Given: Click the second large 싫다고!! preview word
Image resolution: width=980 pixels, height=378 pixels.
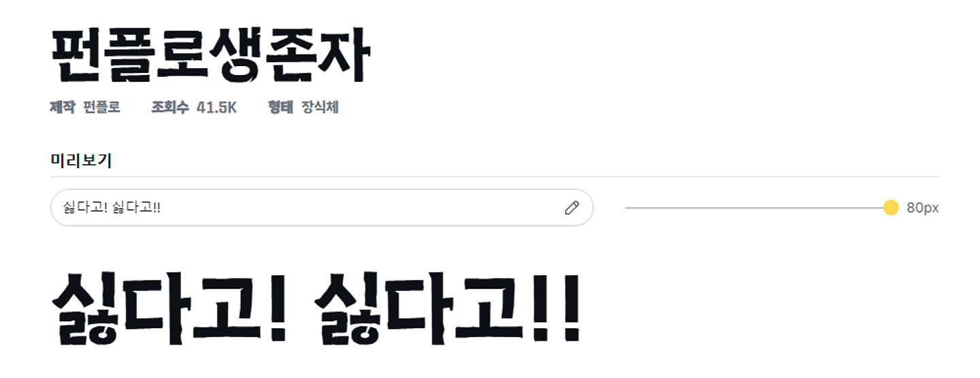Looking at the screenshot, I should (447, 308).
